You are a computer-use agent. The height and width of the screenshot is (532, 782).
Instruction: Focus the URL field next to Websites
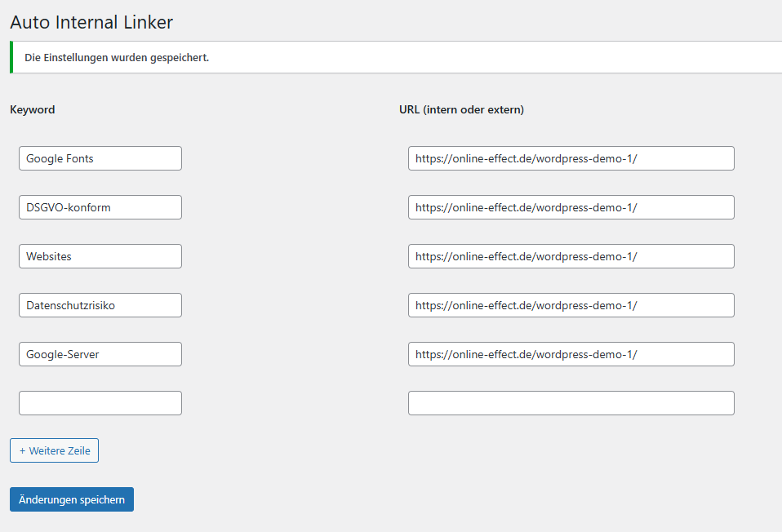point(571,256)
